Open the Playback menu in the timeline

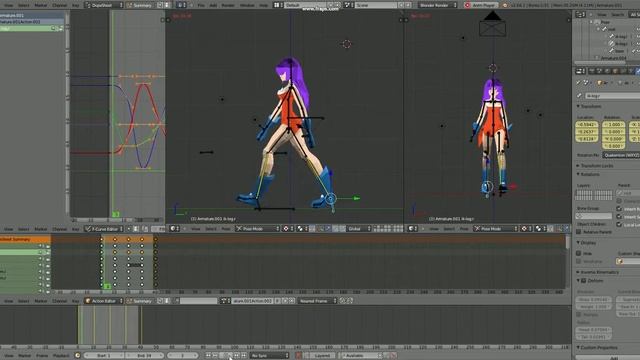click(61, 356)
